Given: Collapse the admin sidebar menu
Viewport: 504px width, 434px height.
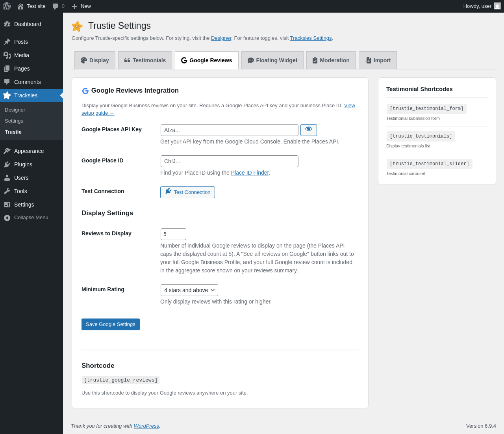Looking at the screenshot, I should pos(31,218).
